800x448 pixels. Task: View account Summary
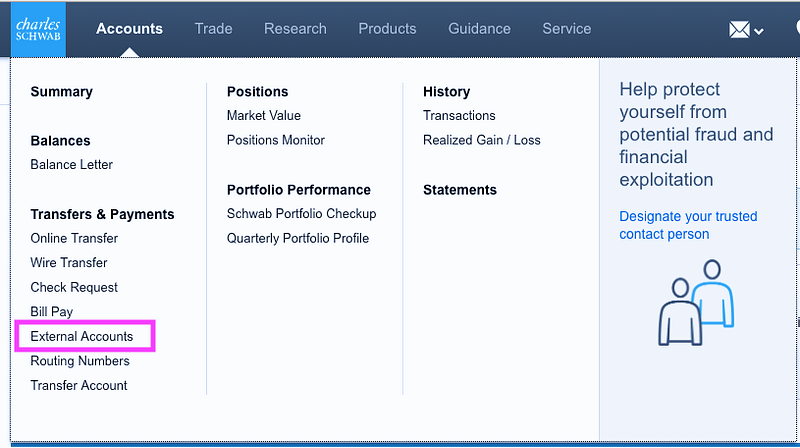pos(61,92)
